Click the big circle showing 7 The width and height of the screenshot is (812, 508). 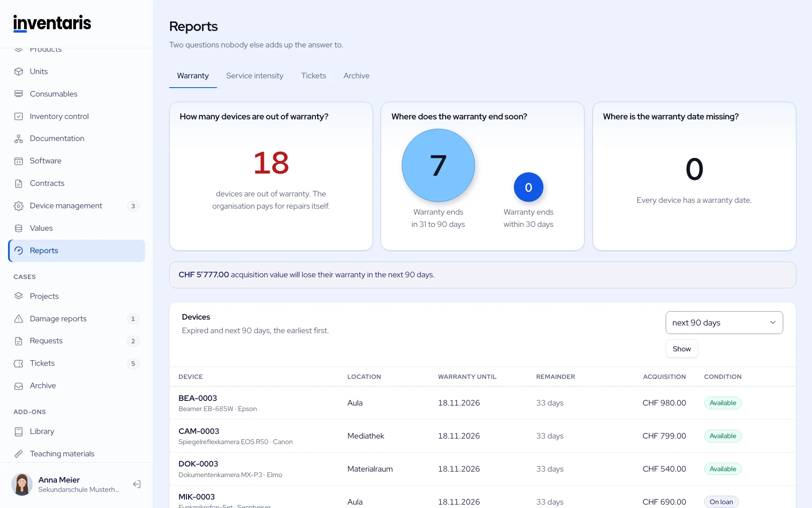438,165
